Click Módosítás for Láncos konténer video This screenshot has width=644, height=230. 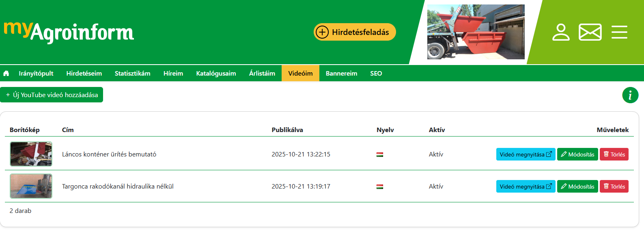[x=577, y=154]
